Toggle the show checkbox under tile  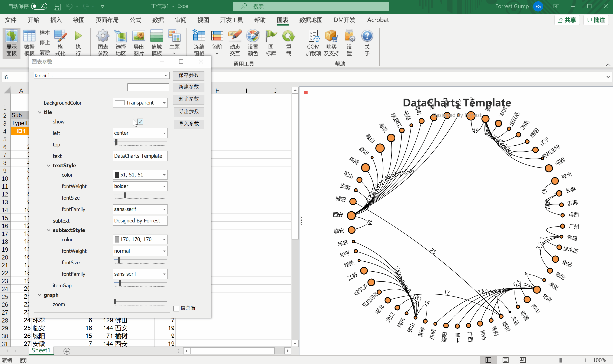pyautogui.click(x=140, y=121)
